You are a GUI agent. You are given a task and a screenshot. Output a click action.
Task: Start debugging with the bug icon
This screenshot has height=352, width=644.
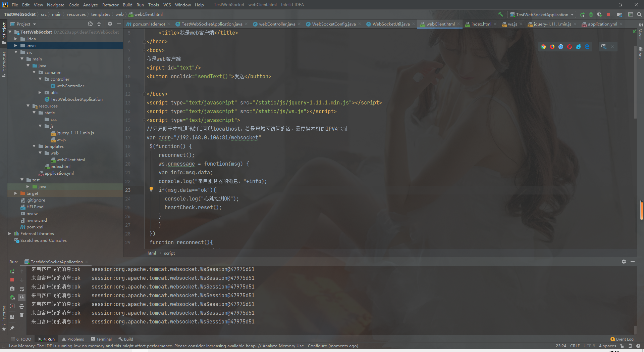(591, 14)
